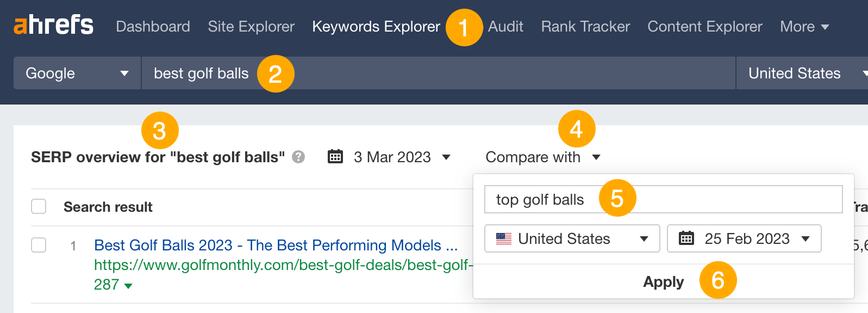Open the SERP overview help question icon
Screen dimensions: 868x313
click(298, 157)
